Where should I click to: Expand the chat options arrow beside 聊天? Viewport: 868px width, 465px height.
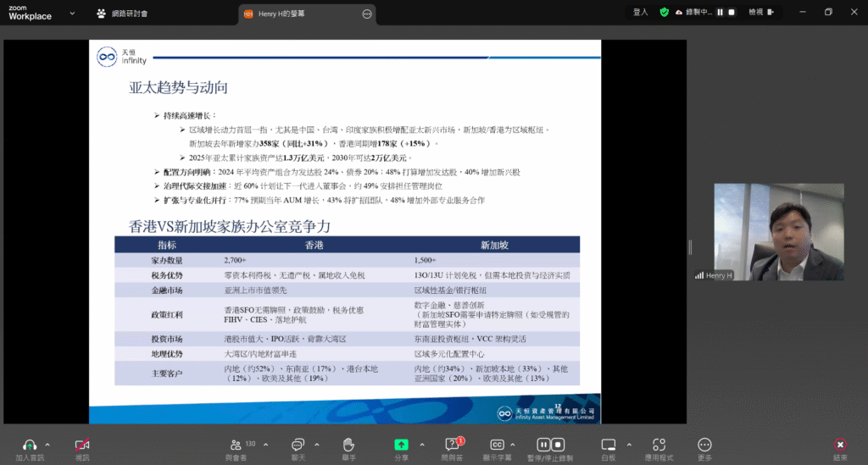point(315,444)
